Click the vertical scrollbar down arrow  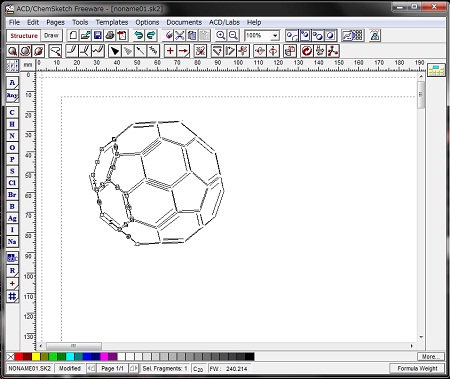(421, 337)
